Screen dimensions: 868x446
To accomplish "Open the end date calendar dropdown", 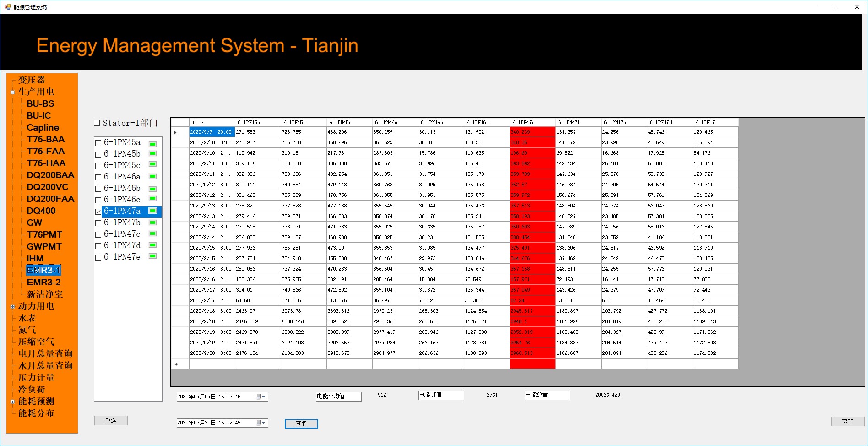I will [260, 423].
